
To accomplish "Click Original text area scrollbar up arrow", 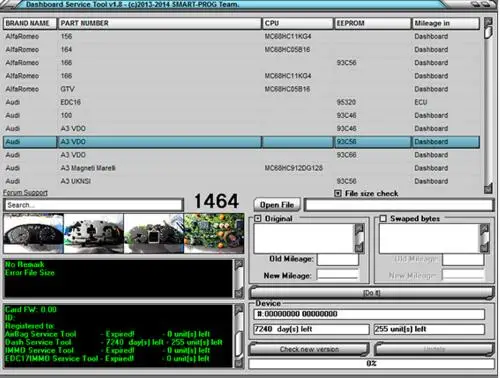I will 359,228.
